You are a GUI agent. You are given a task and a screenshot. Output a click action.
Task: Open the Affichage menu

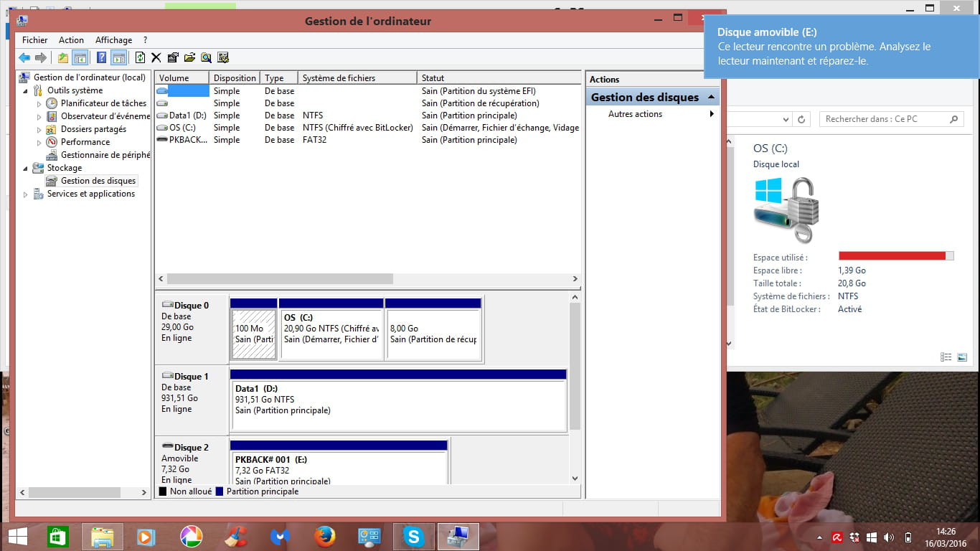(113, 40)
